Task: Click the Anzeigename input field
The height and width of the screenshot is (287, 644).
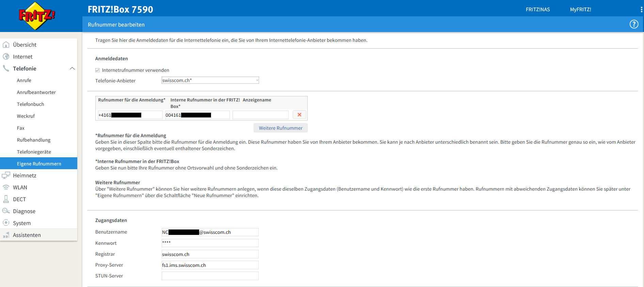Action: [x=260, y=115]
